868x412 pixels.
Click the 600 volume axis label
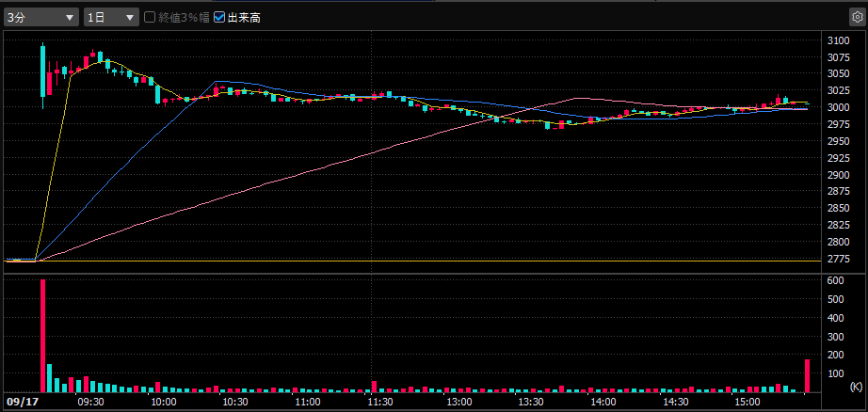coord(835,280)
